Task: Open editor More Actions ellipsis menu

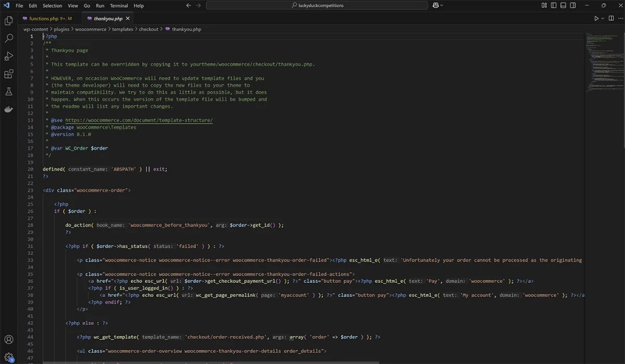Action: (x=620, y=18)
